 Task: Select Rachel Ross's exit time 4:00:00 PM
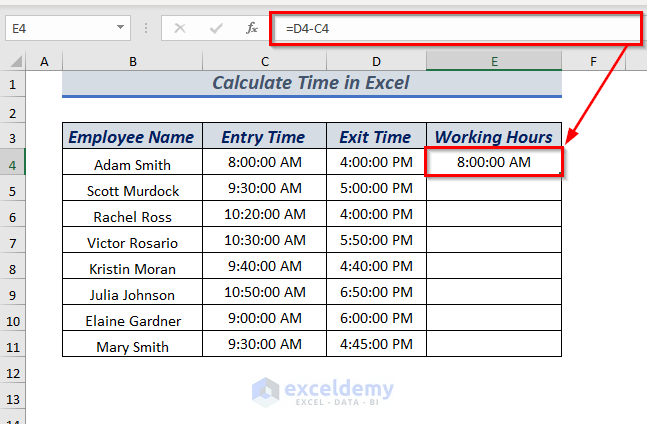pos(376,214)
